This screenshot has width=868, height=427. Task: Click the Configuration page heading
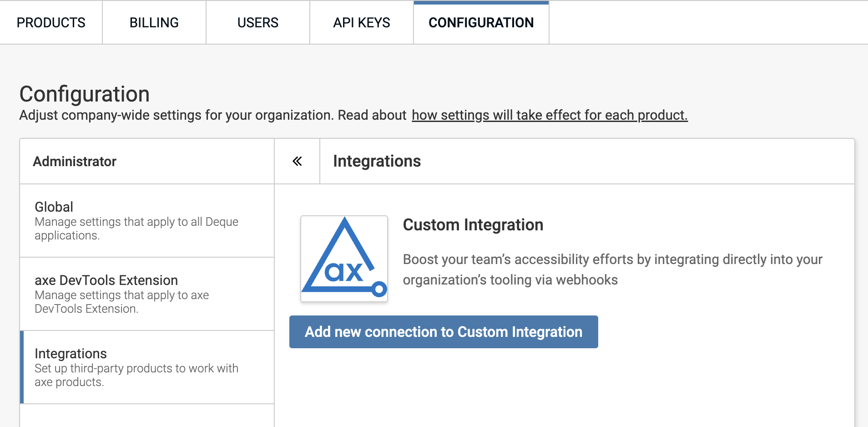tap(85, 94)
